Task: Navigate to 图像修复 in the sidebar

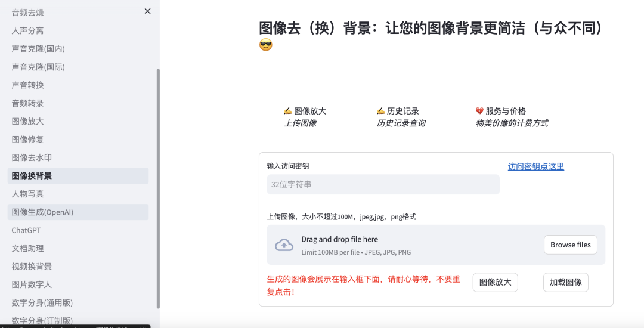Action: (27, 140)
